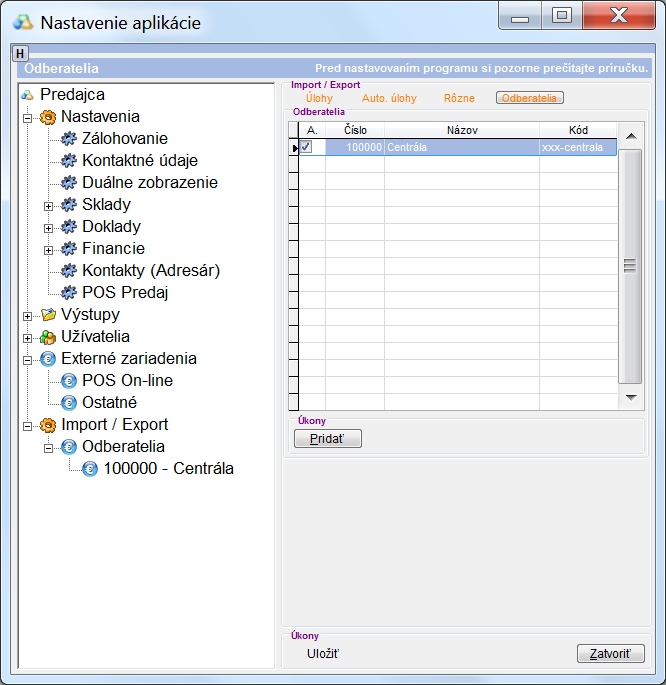The width and height of the screenshot is (666, 685).
Task: Click the POS On-line euro icon
Action: coord(69,381)
